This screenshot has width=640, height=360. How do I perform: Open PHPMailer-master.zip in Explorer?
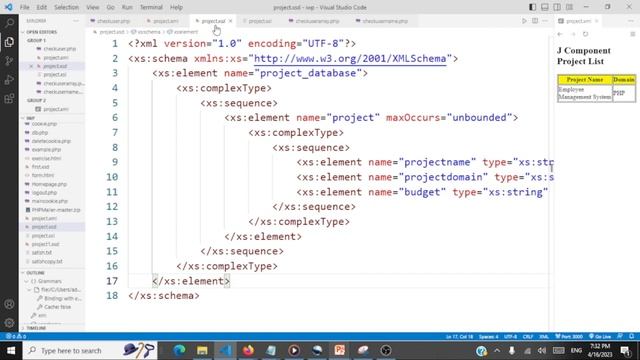56,210
